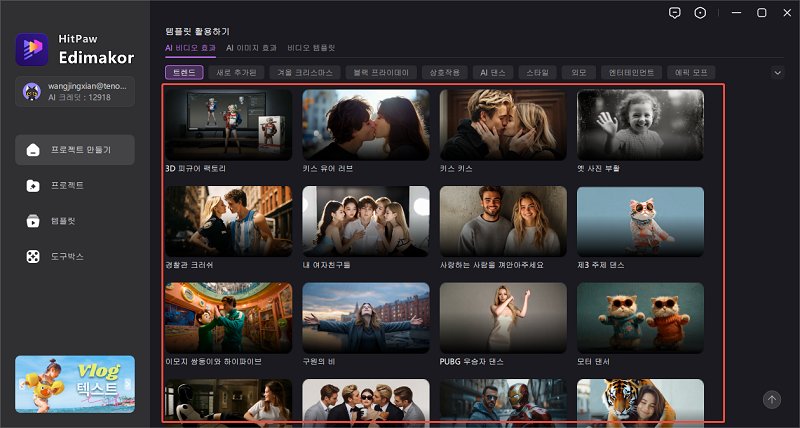Switch to the AI 이미지 효과 tab

(x=252, y=47)
